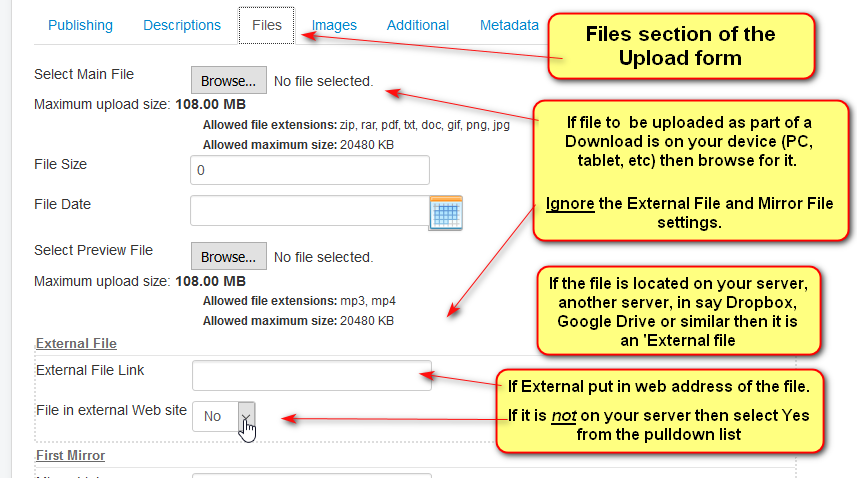Click the Select Main File label

pos(84,74)
